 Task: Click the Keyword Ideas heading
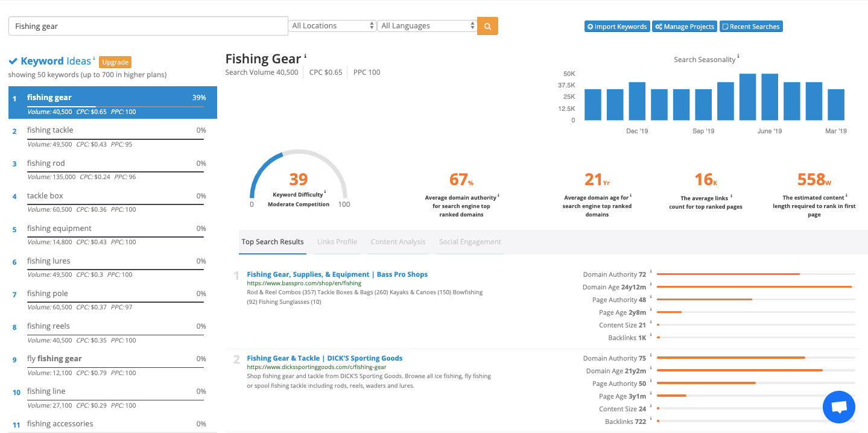click(x=55, y=62)
